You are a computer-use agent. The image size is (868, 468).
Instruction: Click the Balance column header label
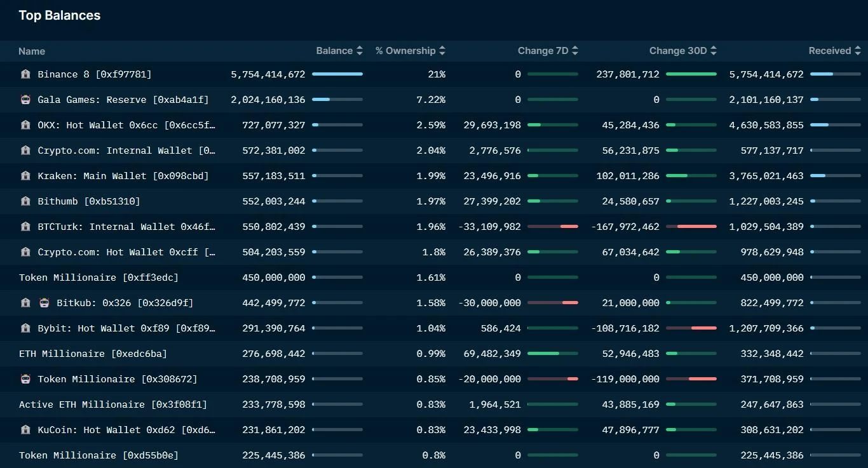(x=334, y=51)
